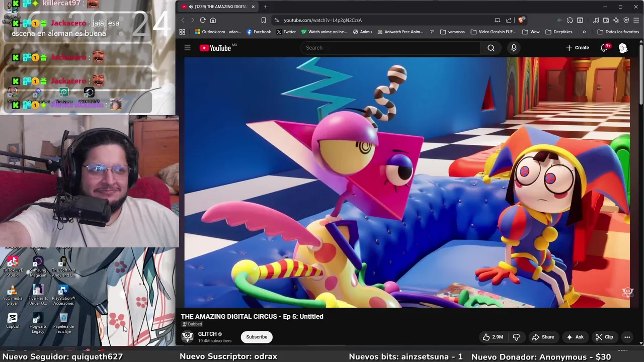Dislike the video with thumbs-down
Viewport: 644px width, 362px height.
(x=516, y=337)
